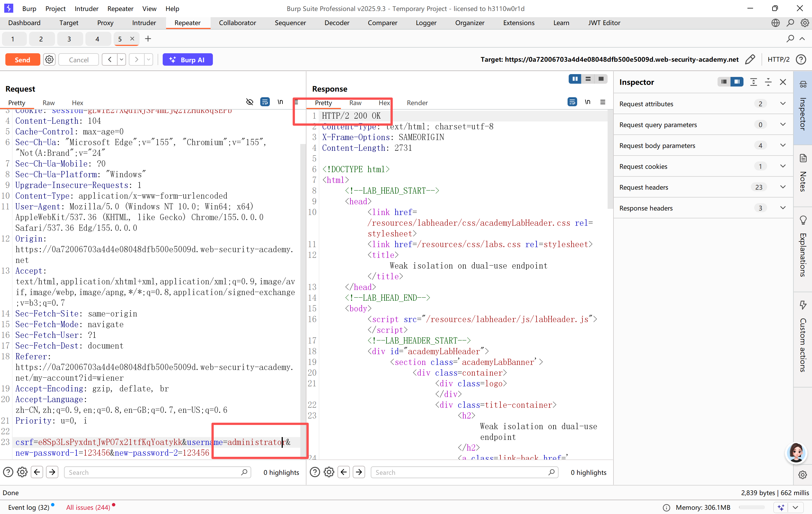Click the Request search input field

coord(158,472)
